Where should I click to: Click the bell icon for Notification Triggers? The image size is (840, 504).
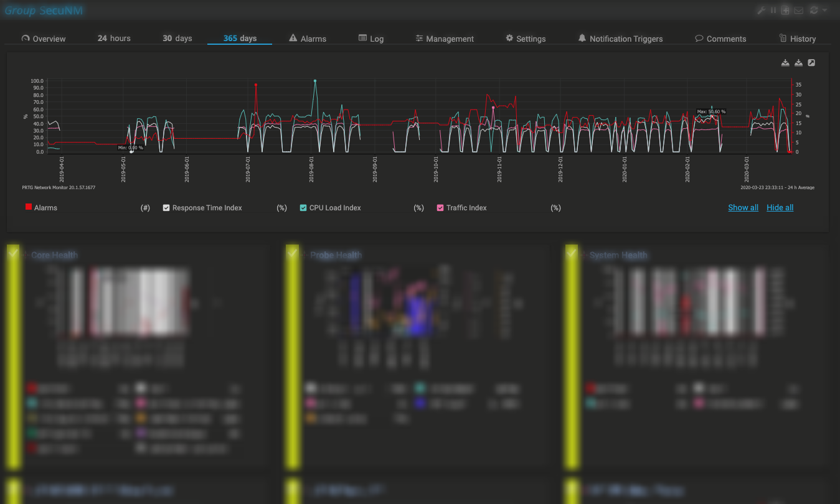pos(582,39)
